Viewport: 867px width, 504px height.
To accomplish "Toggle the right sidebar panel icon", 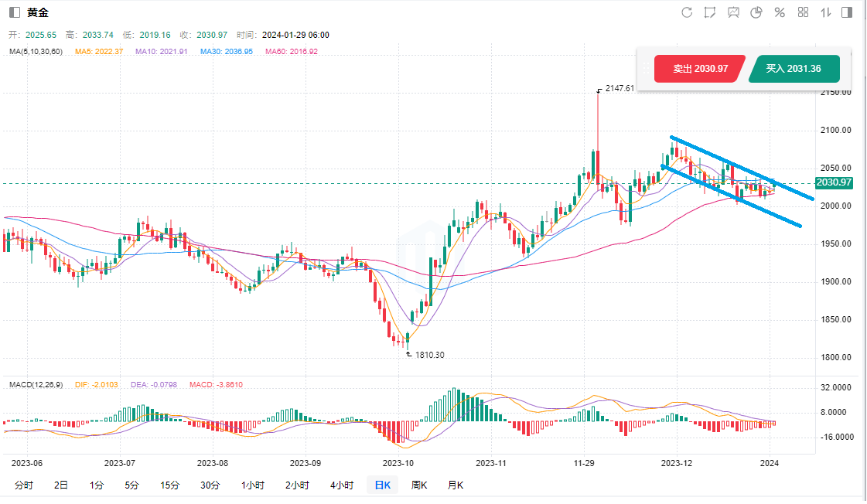I will [847, 12].
